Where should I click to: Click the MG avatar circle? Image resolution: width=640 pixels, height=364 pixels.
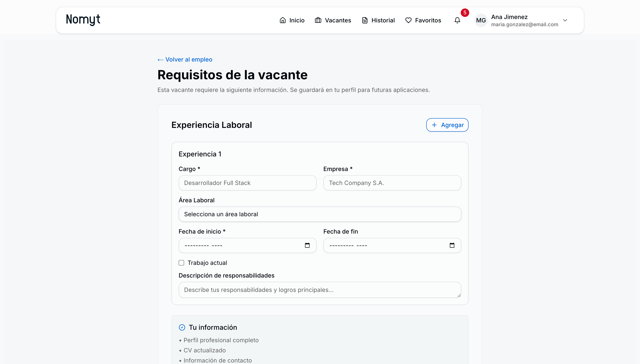[481, 20]
